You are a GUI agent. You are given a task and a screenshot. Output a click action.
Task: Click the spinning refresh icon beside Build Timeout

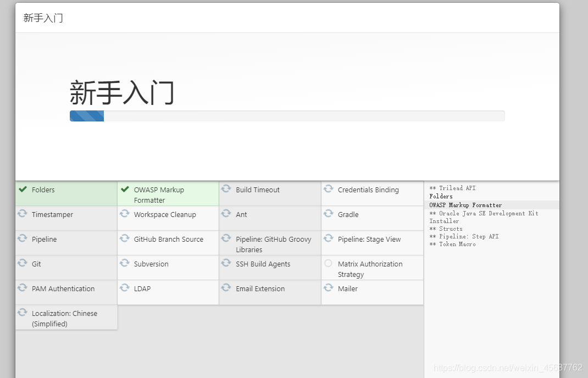click(226, 189)
